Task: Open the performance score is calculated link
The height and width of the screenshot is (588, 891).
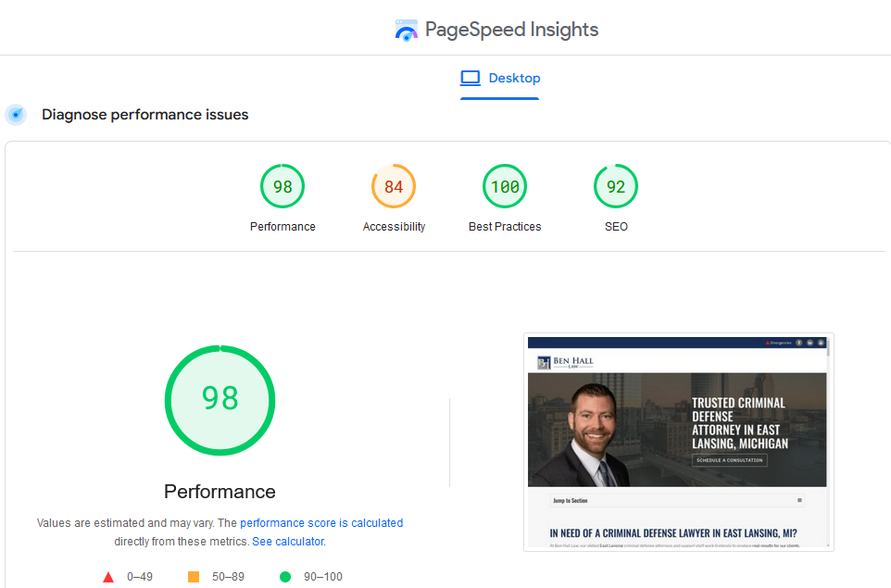Action: (321, 522)
